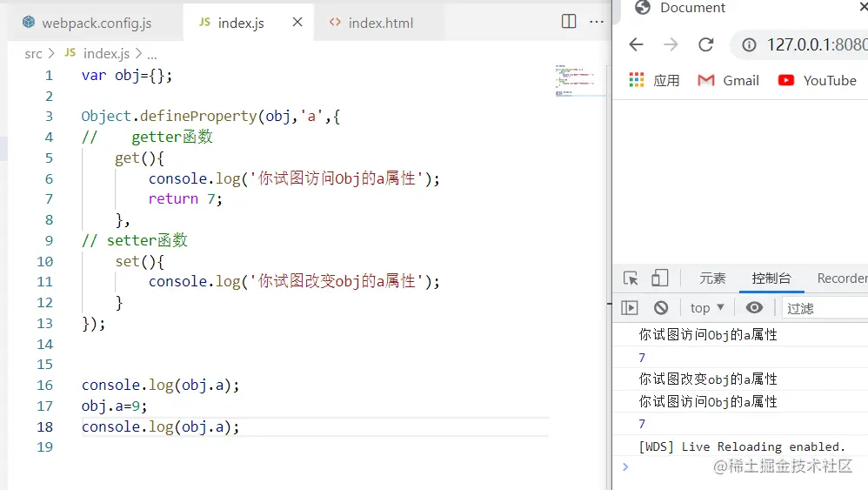Place cursor on 'var obj={};' line
This screenshot has width=868, height=490.
(x=127, y=76)
